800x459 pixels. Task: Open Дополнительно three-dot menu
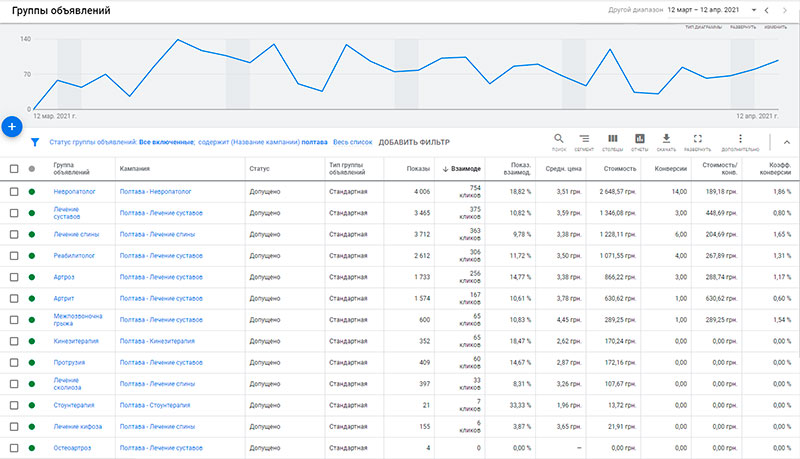[x=740, y=141]
